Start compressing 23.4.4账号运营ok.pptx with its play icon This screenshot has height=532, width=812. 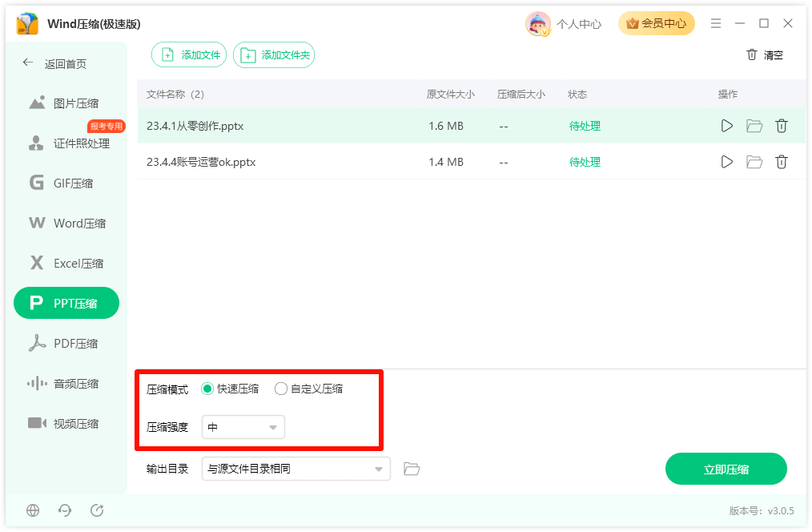coord(726,162)
